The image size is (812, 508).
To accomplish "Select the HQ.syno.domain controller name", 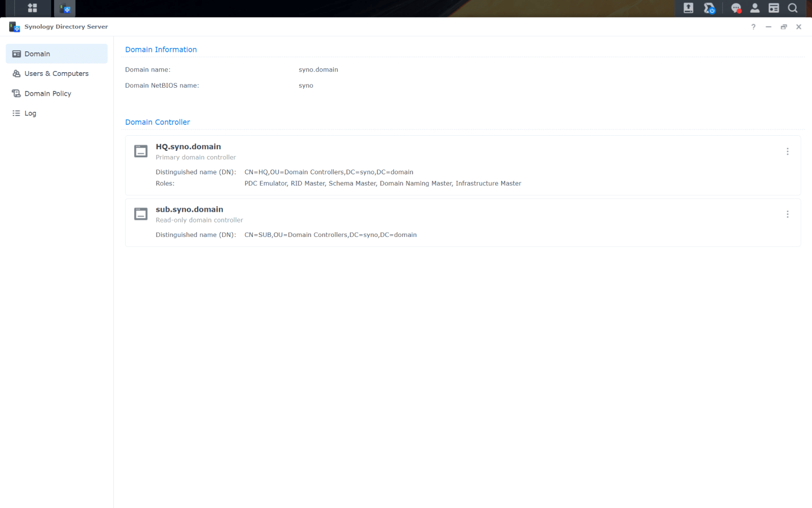I will [x=188, y=147].
